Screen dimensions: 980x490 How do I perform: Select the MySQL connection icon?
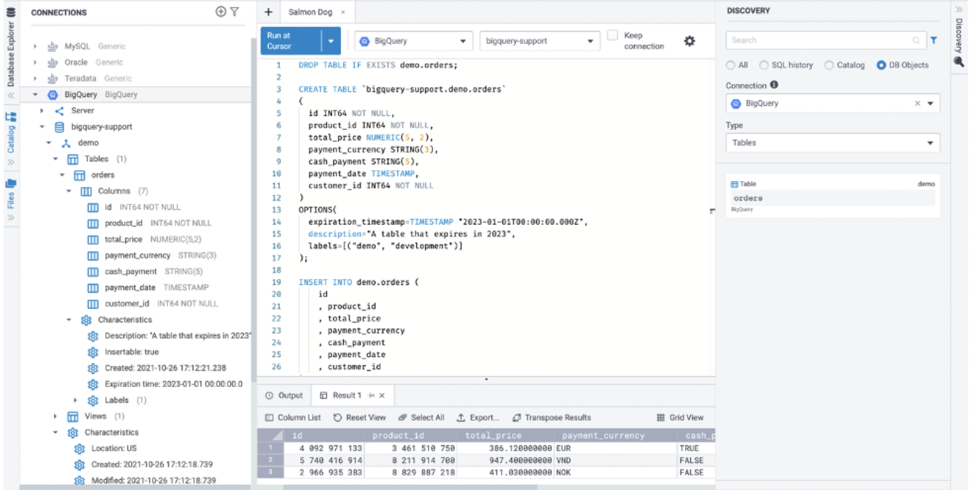click(53, 46)
